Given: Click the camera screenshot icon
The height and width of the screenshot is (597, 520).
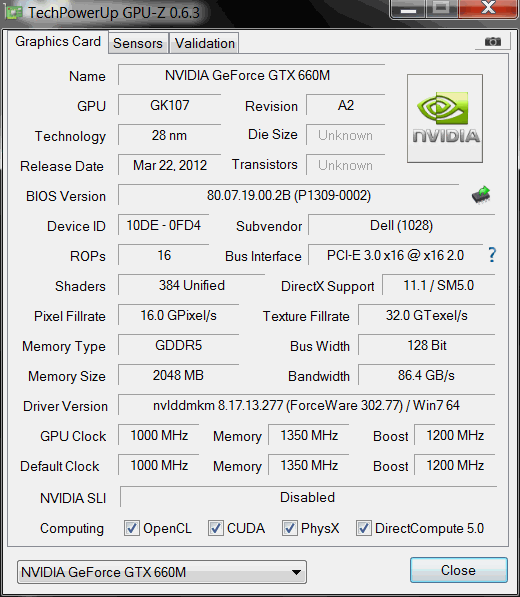Looking at the screenshot, I should (493, 41).
